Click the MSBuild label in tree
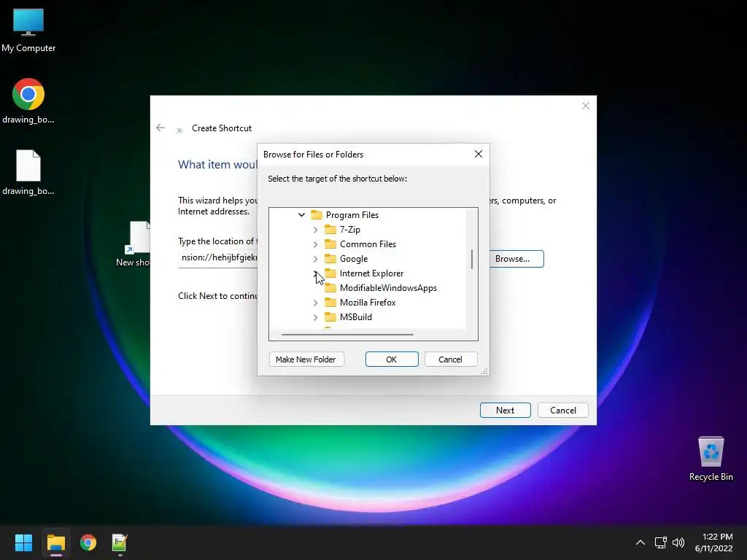The height and width of the screenshot is (560, 747). coord(356,317)
